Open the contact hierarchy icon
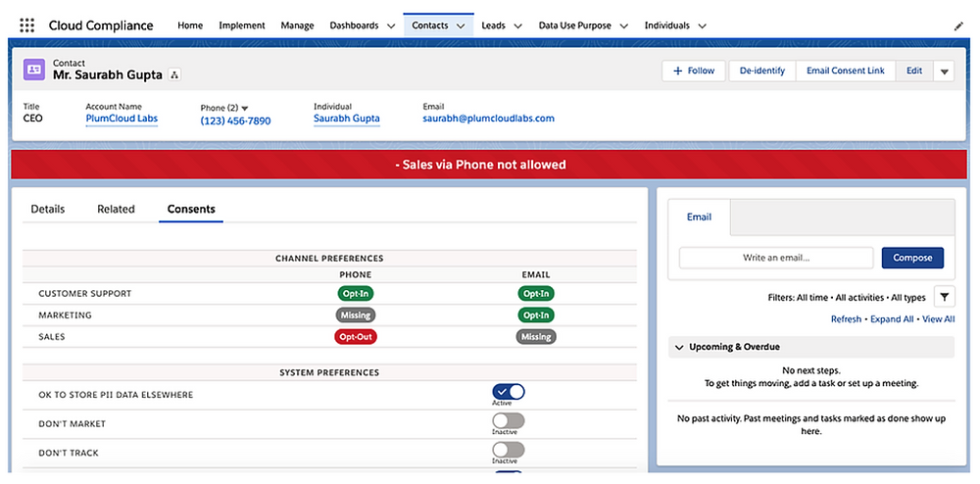This screenshot has width=980, height=484. [174, 74]
